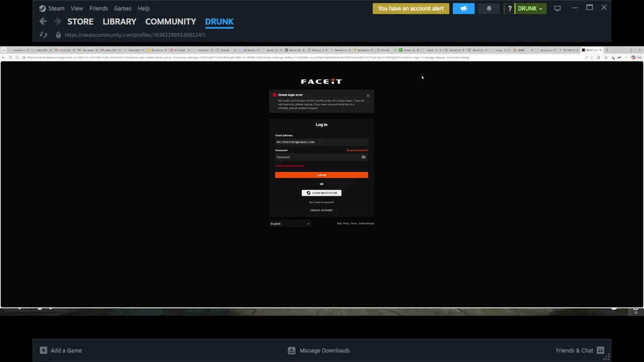Viewport: 644px width, 362px height.
Task: Click the Terms footer link
Action: 354,224
